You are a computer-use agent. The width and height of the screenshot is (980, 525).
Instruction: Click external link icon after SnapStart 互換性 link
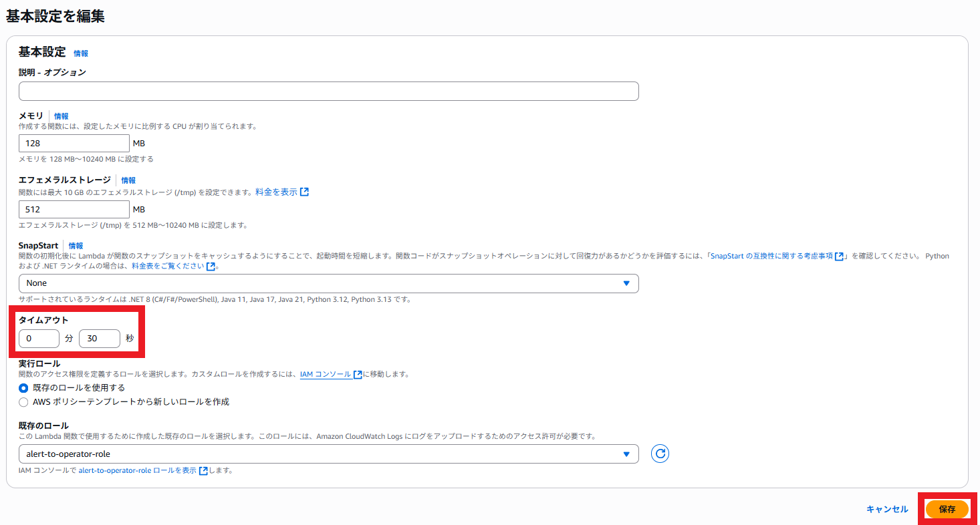(x=839, y=256)
